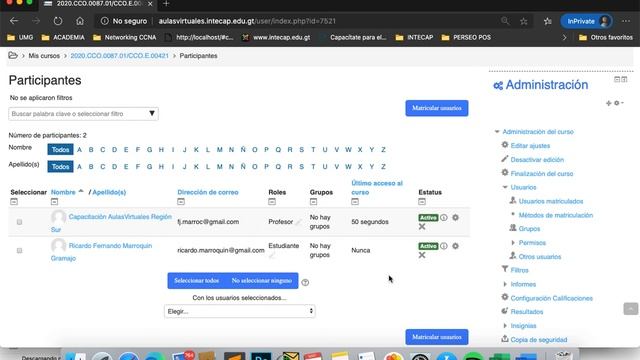Open the www.intecap.edu.gt bookmark
Screen dimensions: 640x360
pyautogui.click(x=276, y=38)
